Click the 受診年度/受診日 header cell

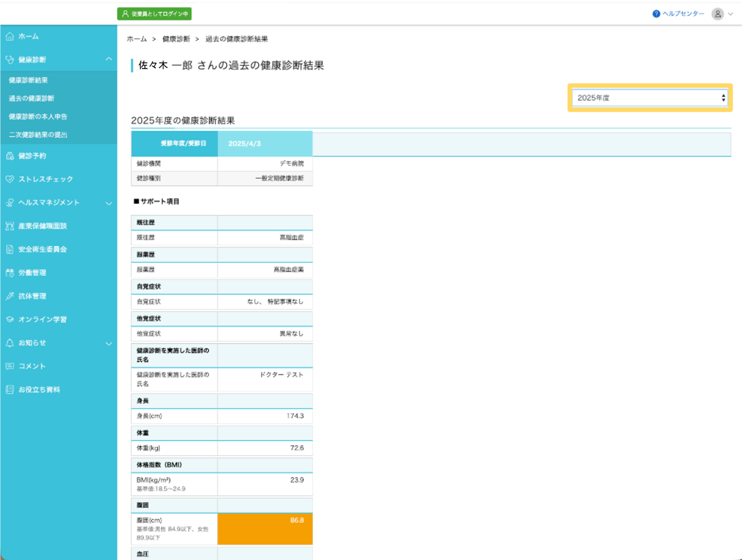175,144
